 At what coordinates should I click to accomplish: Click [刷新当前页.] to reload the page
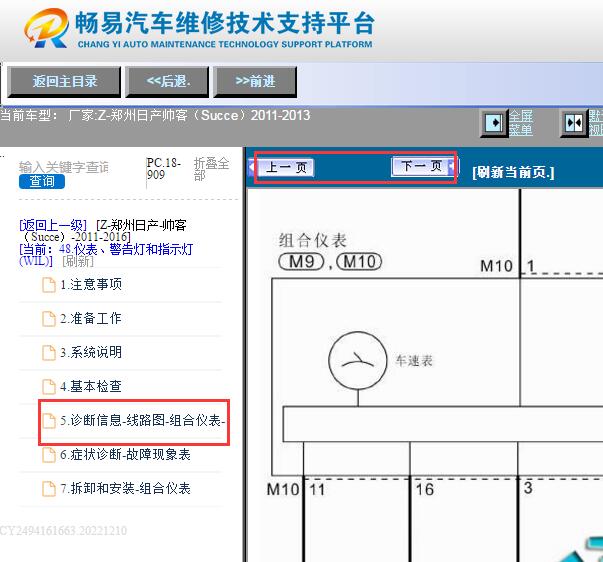coord(513,172)
